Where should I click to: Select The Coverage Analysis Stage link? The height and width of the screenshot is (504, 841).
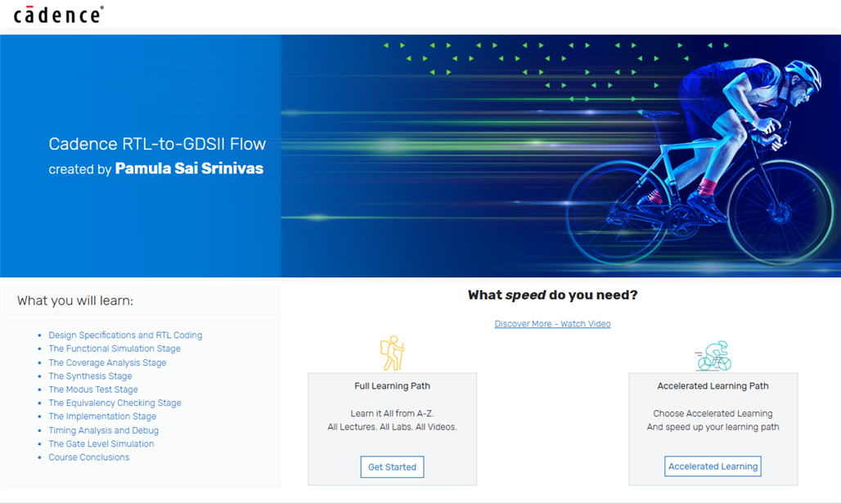click(107, 362)
